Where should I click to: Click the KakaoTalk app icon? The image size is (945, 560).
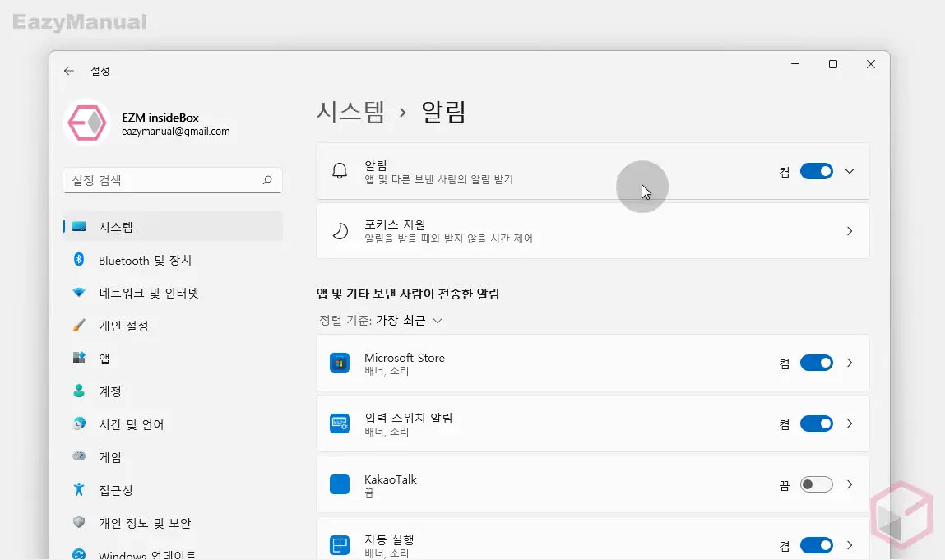click(x=340, y=484)
